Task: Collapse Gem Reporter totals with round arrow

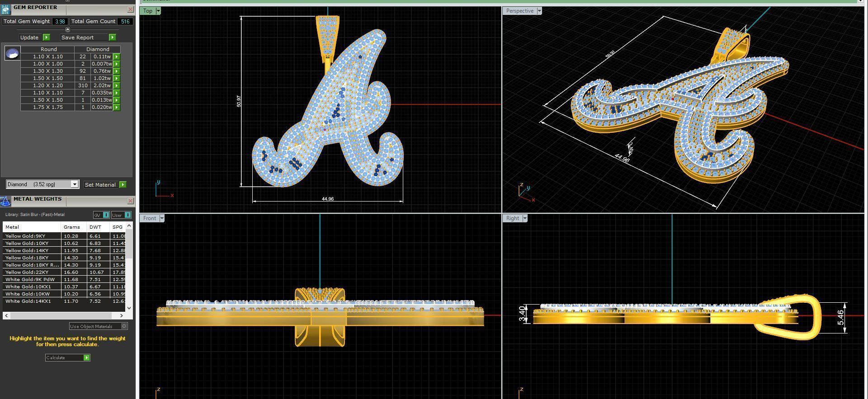Action: pyautogui.click(x=68, y=29)
